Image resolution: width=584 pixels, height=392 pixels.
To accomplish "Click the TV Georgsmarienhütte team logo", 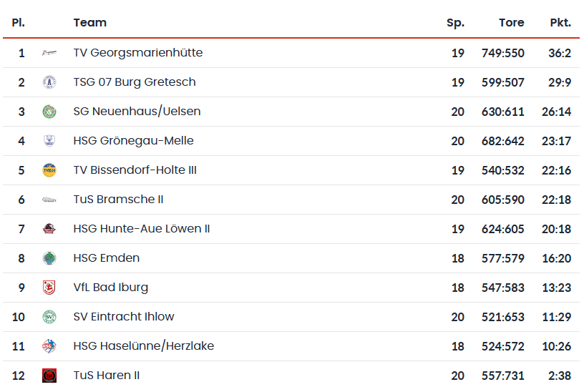I will click(x=49, y=53).
